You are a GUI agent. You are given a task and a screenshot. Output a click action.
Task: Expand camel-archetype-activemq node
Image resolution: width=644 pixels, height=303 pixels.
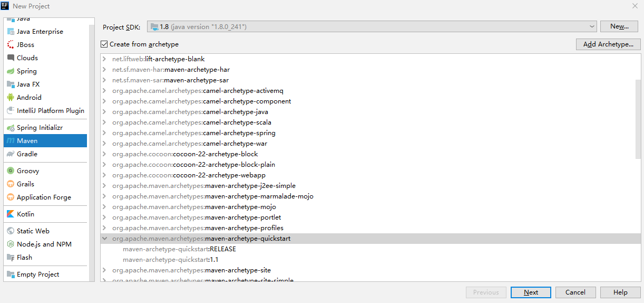pyautogui.click(x=105, y=91)
